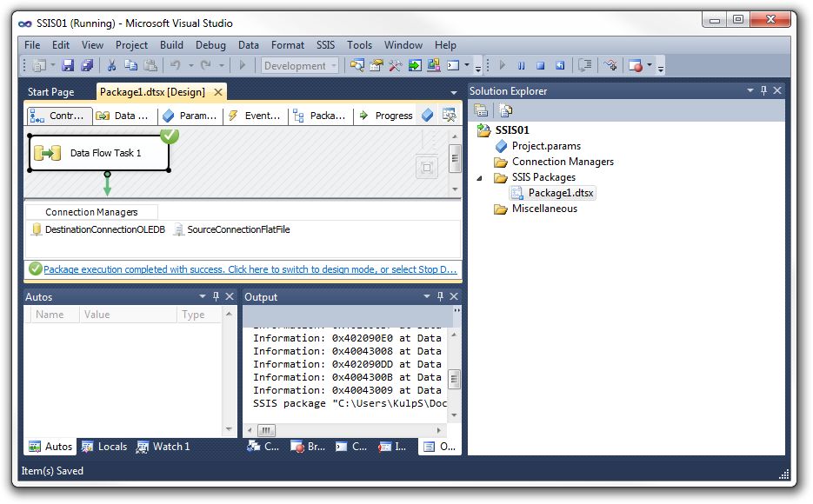Toggle auto-hide pin on Autos panel
The image size is (813, 504).
click(216, 296)
